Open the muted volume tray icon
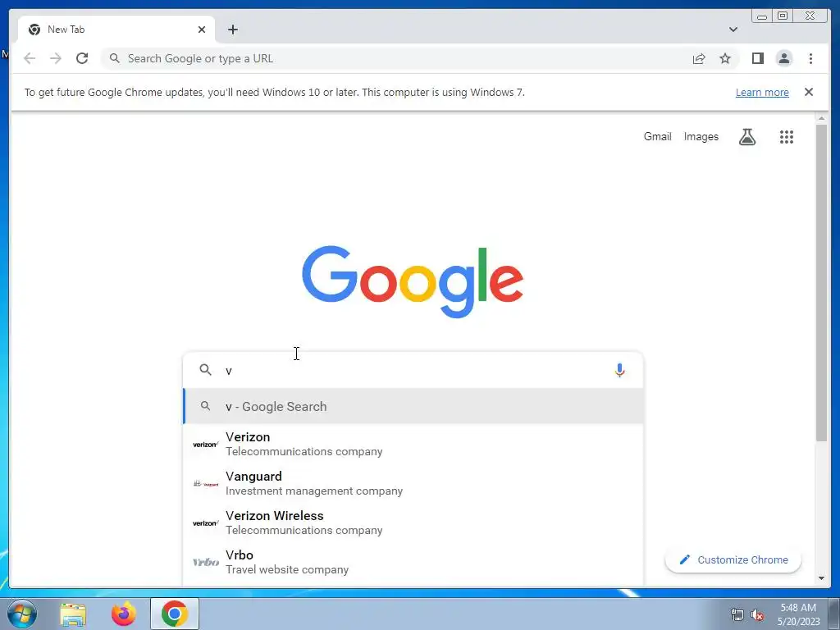 click(757, 615)
